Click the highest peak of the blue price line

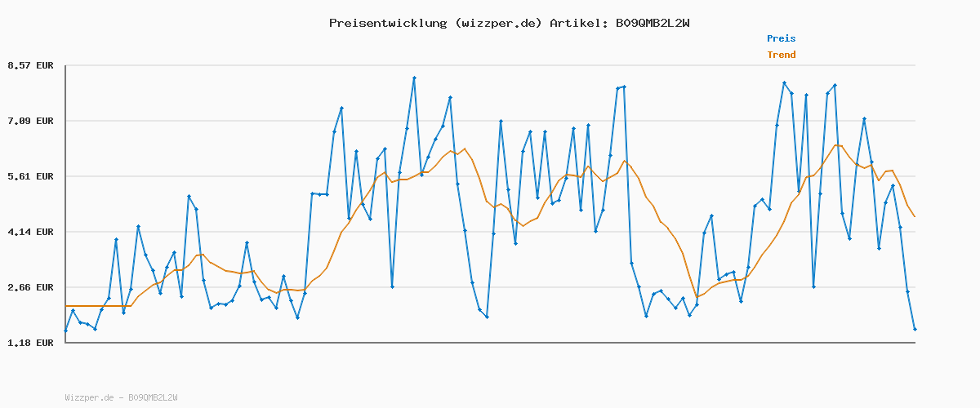pyautogui.click(x=414, y=78)
